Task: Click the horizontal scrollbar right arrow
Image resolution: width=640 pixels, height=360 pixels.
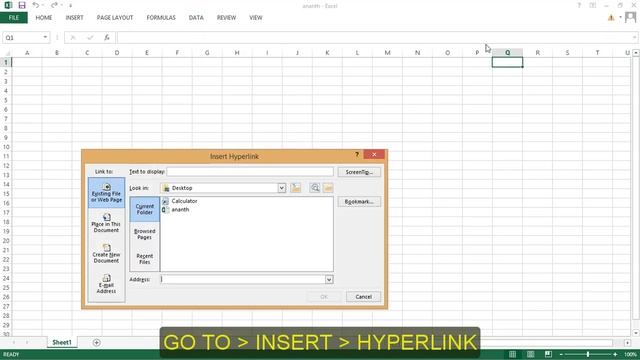Action: tap(627, 342)
